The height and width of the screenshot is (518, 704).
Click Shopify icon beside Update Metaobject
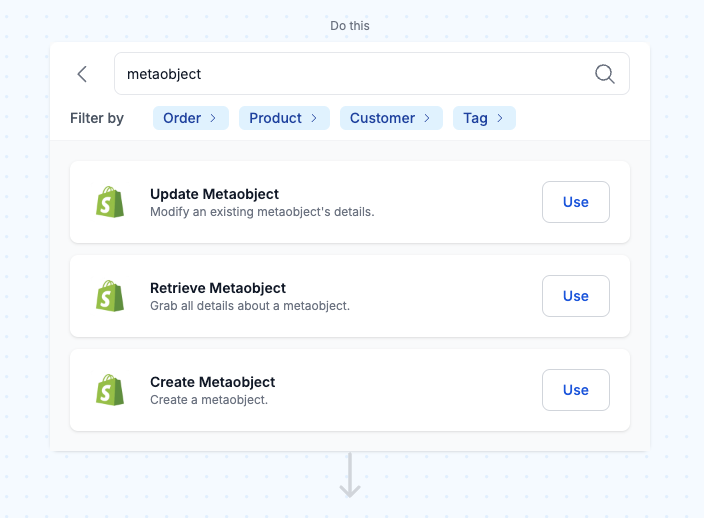coord(110,202)
